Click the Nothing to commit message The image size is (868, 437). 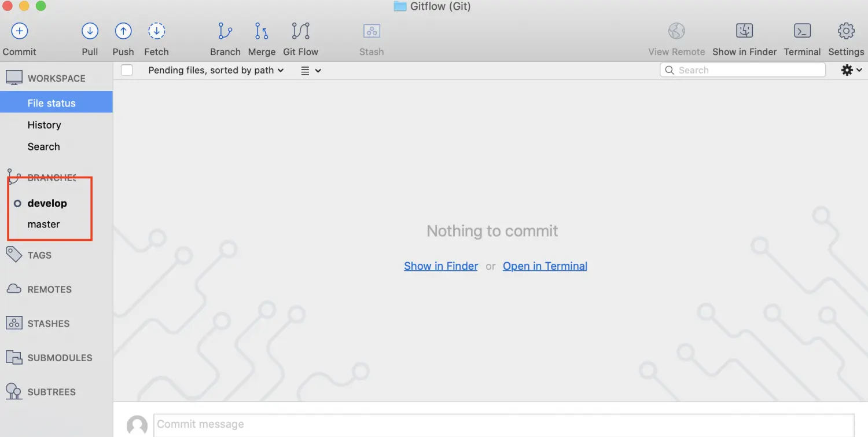[492, 231]
